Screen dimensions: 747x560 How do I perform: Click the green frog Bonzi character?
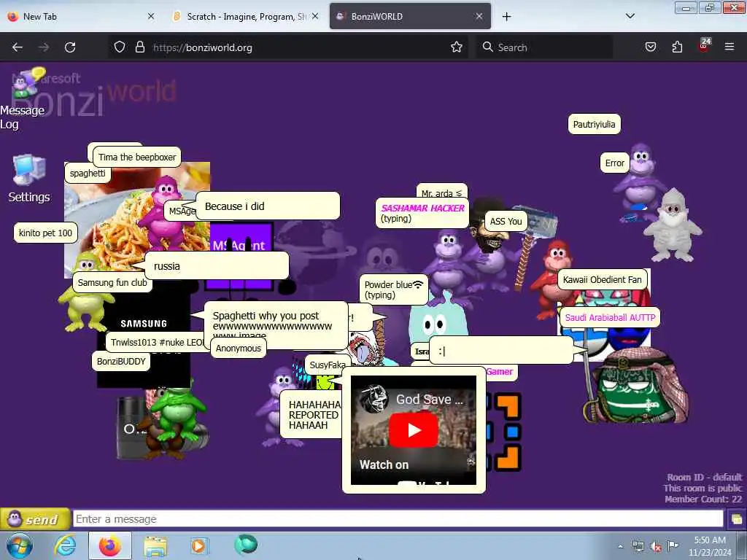point(177,413)
